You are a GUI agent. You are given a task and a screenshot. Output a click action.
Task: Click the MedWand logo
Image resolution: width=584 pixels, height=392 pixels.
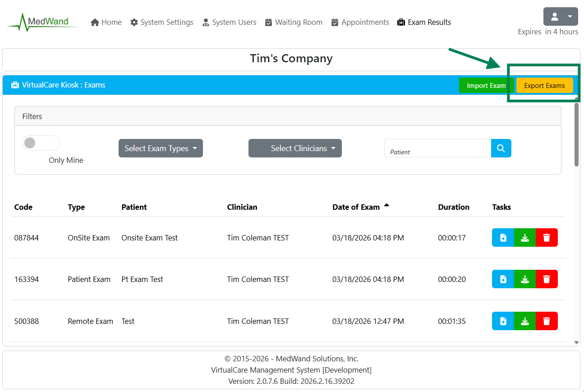pos(42,22)
